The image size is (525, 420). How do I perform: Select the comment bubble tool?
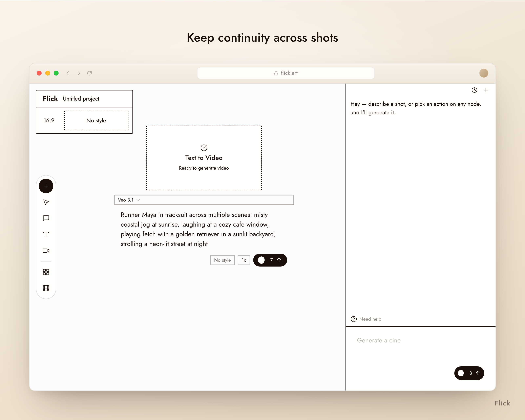click(x=46, y=218)
